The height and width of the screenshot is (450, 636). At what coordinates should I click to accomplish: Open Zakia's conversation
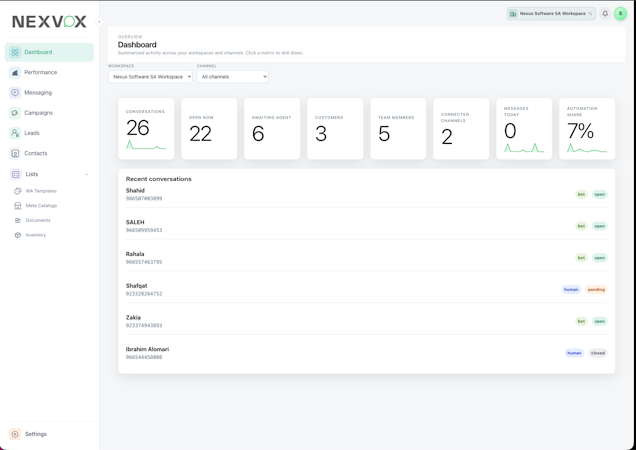coord(367,321)
